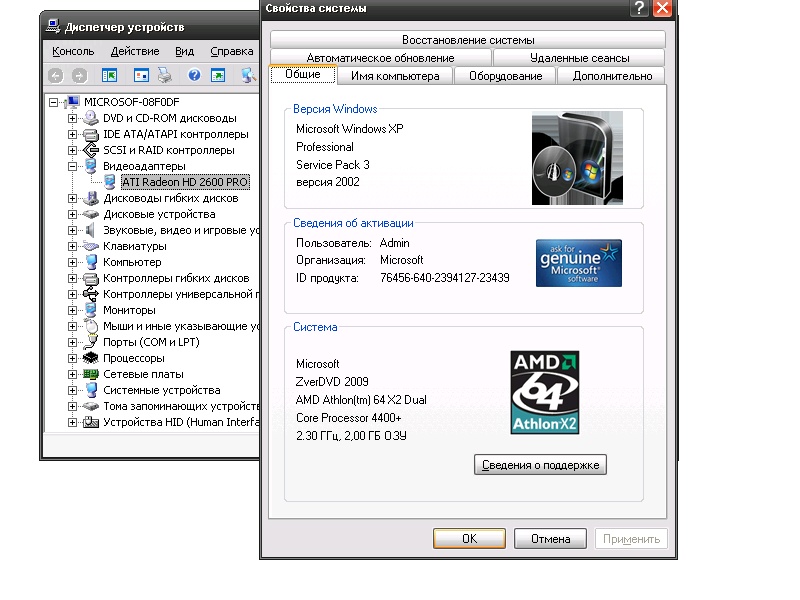800x600 pixels.
Task: Open the Консоль menu
Action: click(73, 51)
